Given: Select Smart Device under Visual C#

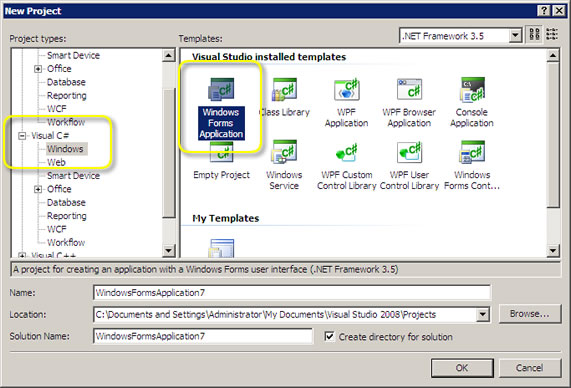Looking at the screenshot, I should (73, 176).
